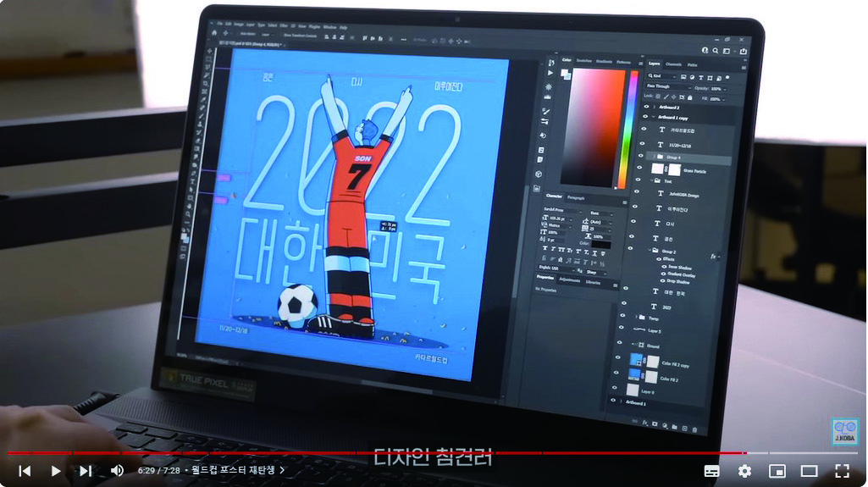Expand the Group 4 folder
Screen dimensions: 868x487
pyautogui.click(x=654, y=157)
